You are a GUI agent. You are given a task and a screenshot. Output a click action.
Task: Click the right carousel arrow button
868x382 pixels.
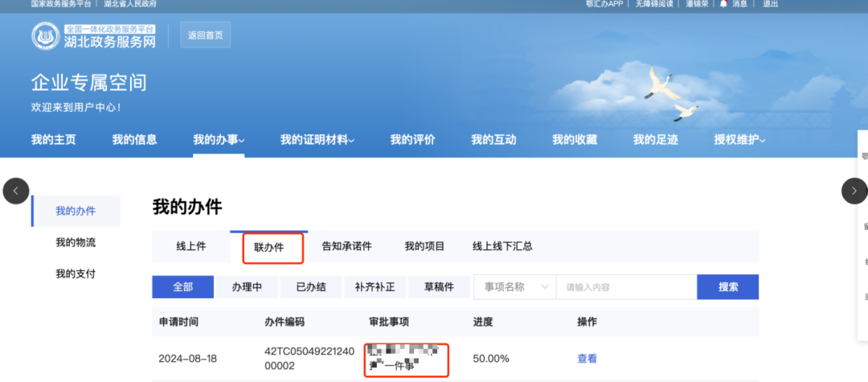[x=854, y=191]
